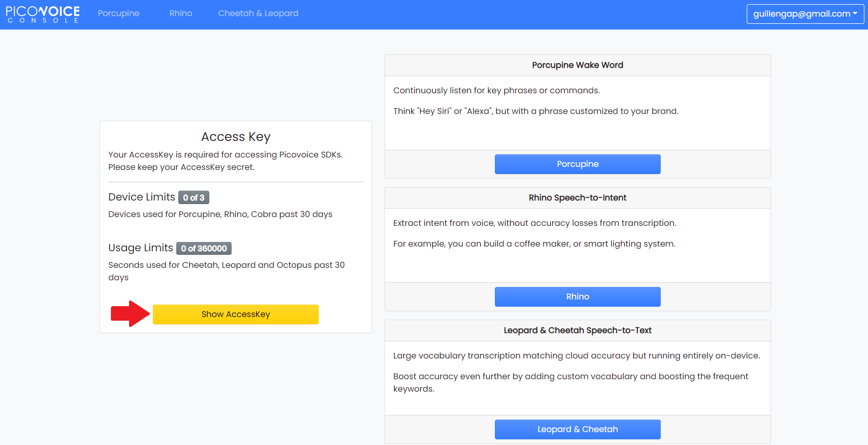Click the Picovoice Console logo
Viewport: 868px width, 445px height.
click(x=42, y=14)
